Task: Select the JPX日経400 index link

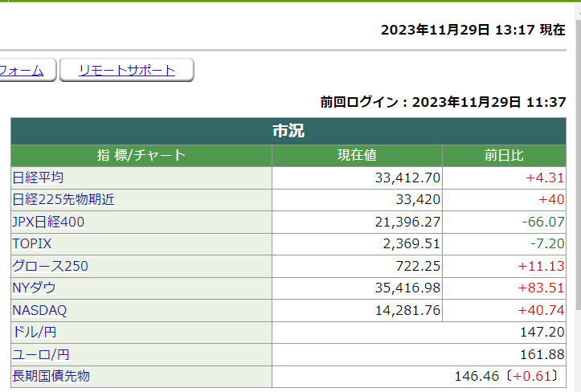Action: (48, 222)
